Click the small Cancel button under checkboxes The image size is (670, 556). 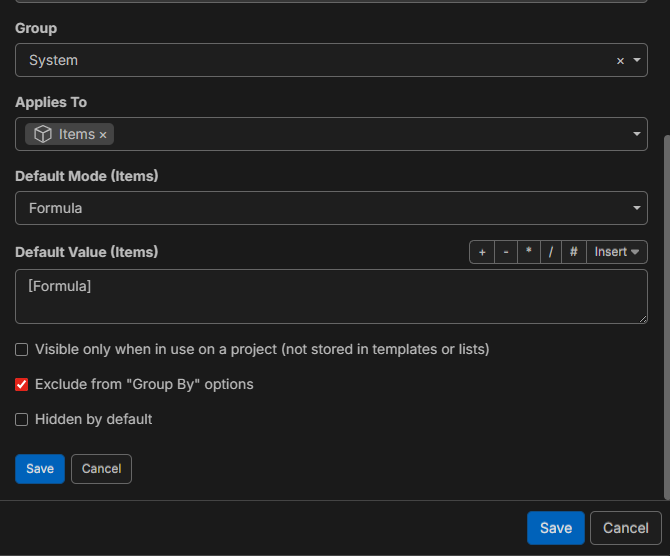coord(101,469)
